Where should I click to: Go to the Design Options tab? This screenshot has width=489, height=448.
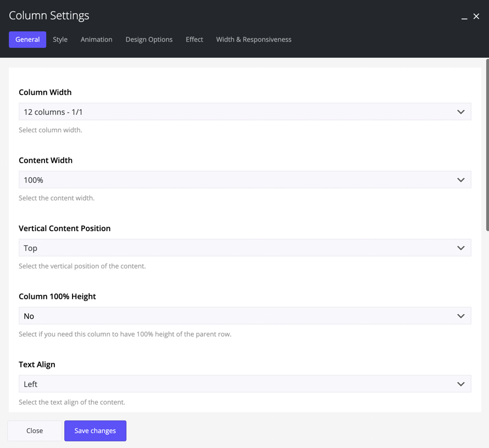149,40
